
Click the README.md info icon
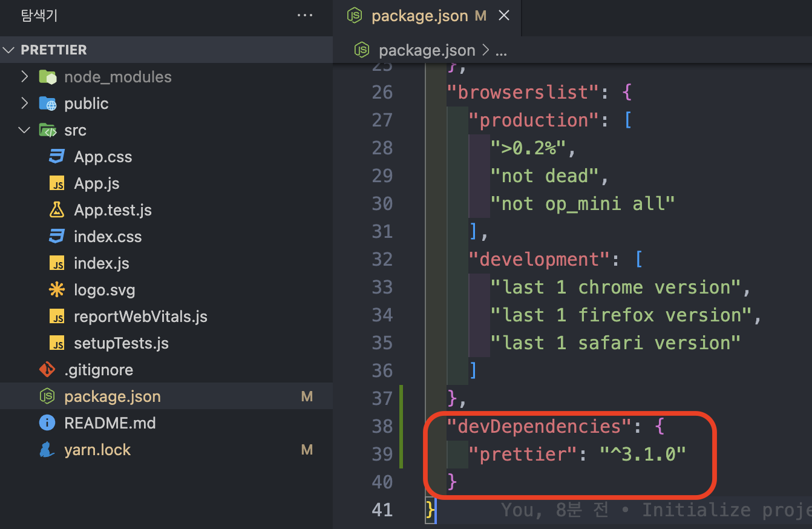(47, 423)
